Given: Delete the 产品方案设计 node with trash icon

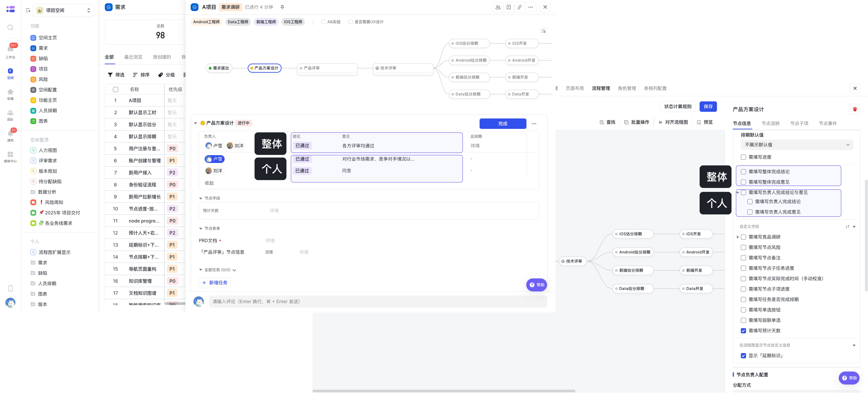Looking at the screenshot, I should (x=855, y=109).
